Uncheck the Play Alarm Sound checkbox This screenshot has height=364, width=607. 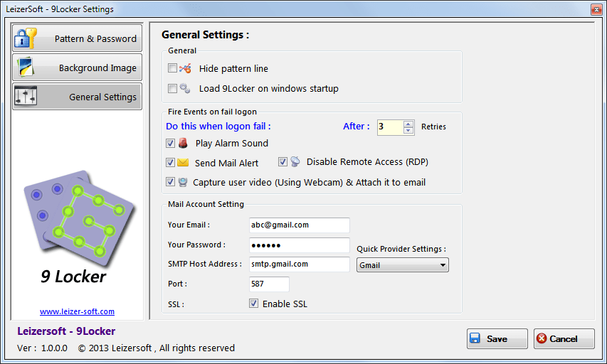coord(171,143)
